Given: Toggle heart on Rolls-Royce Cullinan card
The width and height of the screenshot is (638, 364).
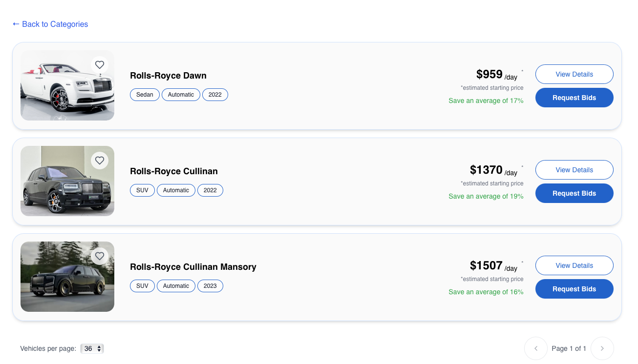Looking at the screenshot, I should coord(100,161).
